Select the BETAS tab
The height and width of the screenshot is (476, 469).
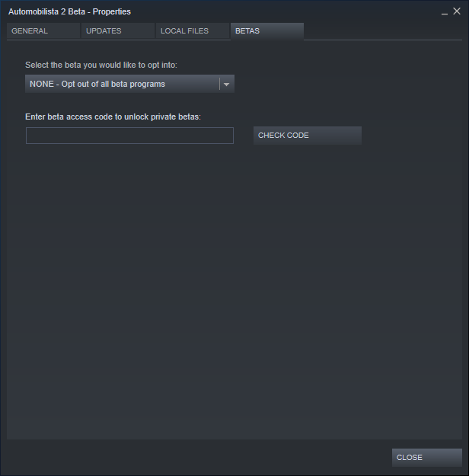pyautogui.click(x=267, y=31)
